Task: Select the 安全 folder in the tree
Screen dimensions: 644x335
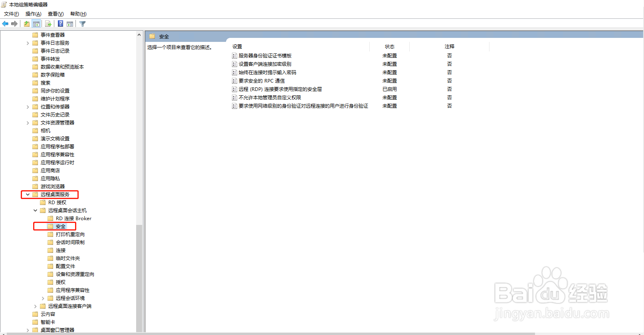Action: (x=61, y=227)
